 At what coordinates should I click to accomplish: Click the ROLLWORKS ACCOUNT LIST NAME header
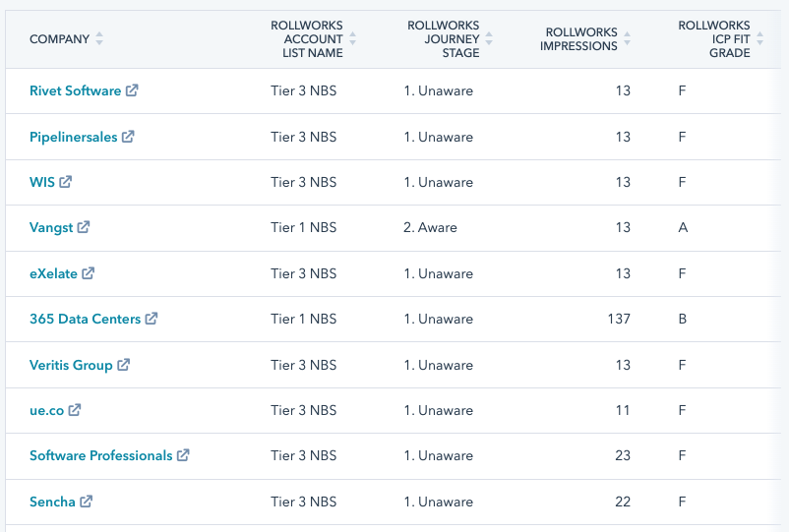(x=306, y=38)
